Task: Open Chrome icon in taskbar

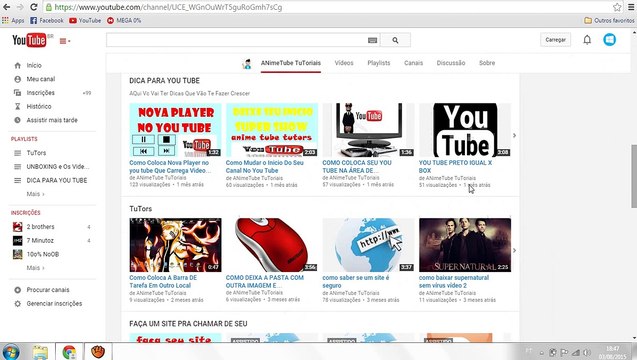Action: (69, 351)
